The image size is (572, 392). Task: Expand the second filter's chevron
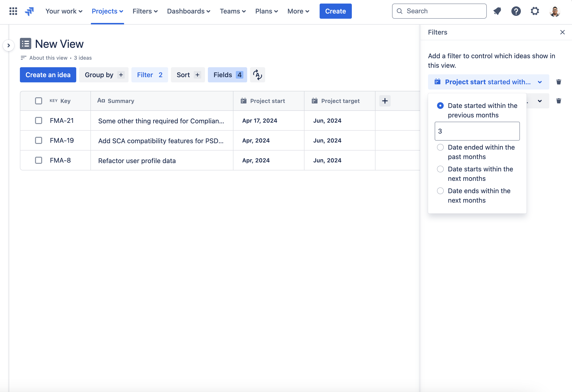(540, 101)
